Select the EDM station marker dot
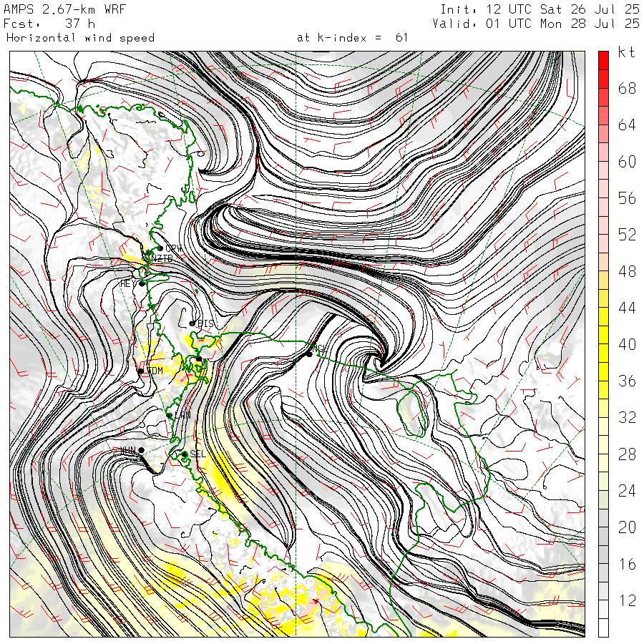Image resolution: width=644 pixels, height=644 pixels. tap(141, 371)
